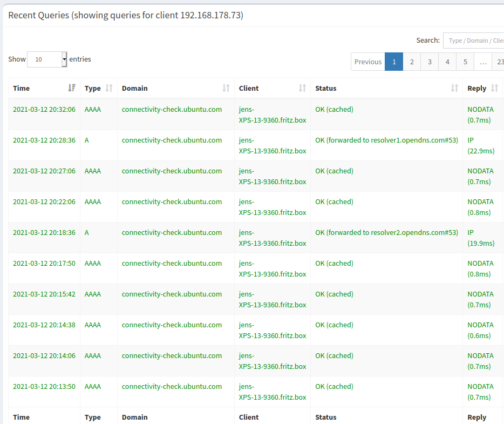This screenshot has height=424, width=504.
Task: Jump to pagination page 2
Action: pos(412,62)
